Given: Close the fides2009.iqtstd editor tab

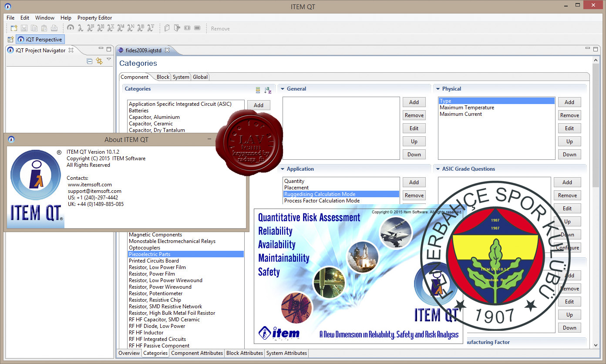Looking at the screenshot, I should 167,51.
